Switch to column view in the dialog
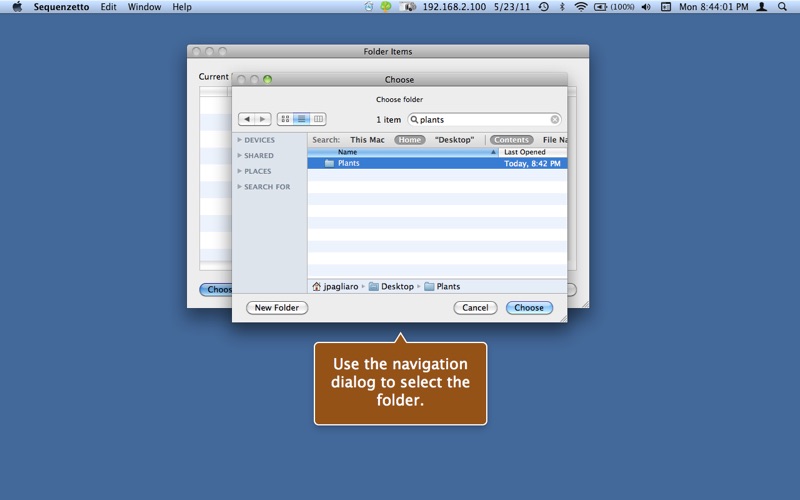Image resolution: width=800 pixels, height=500 pixels. [318, 119]
